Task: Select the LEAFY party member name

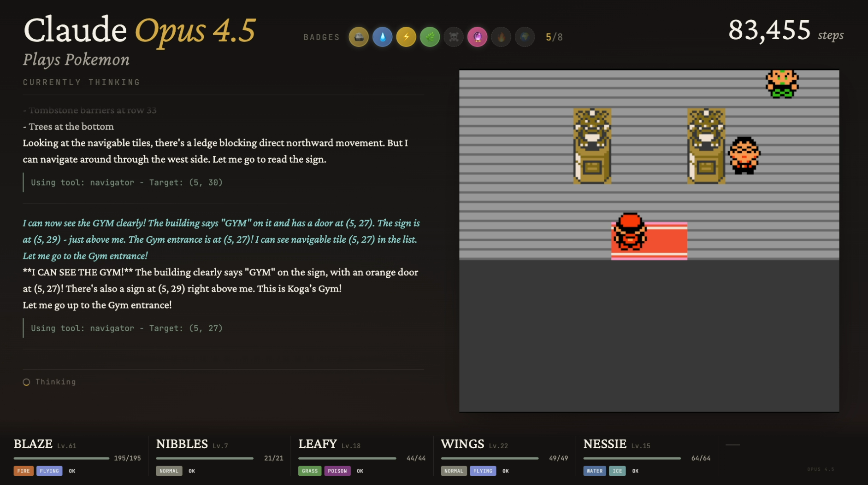Action: click(318, 444)
